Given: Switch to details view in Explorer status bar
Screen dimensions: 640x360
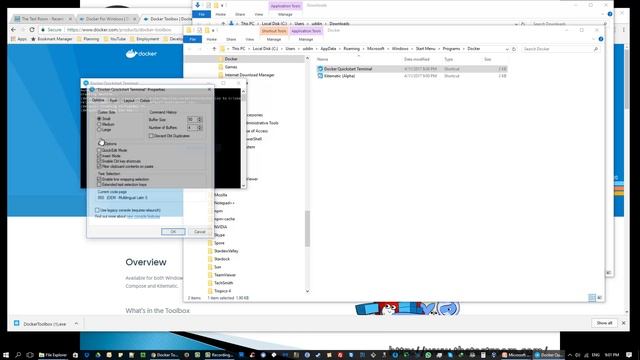Looking at the screenshot, I should point(592,298).
